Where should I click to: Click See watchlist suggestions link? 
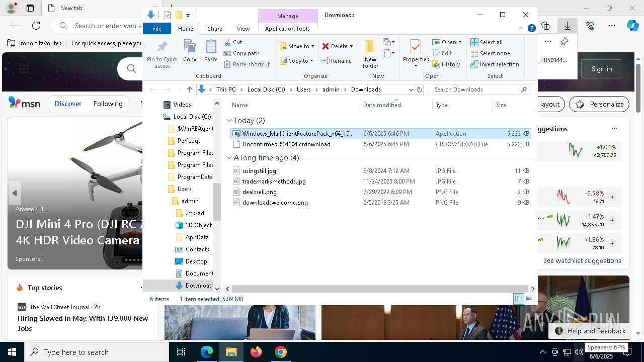pos(582,260)
